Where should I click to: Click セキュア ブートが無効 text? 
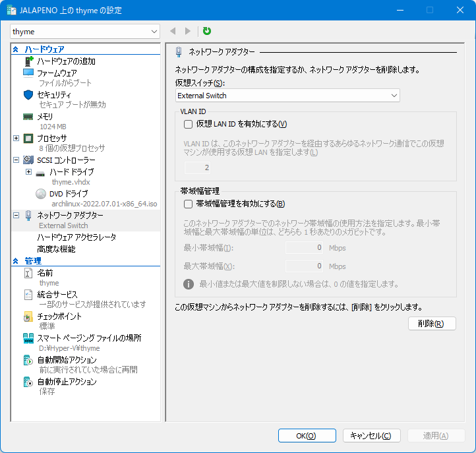click(x=73, y=105)
